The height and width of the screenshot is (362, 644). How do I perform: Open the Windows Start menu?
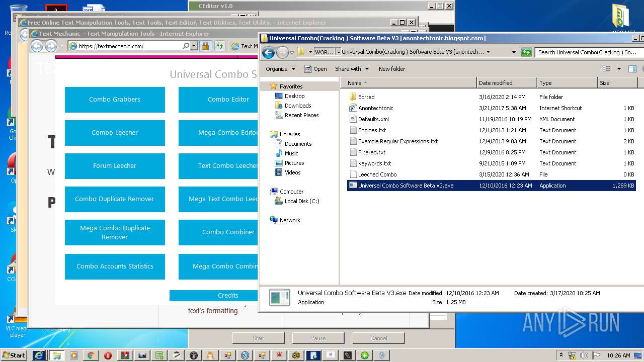coord(14,355)
